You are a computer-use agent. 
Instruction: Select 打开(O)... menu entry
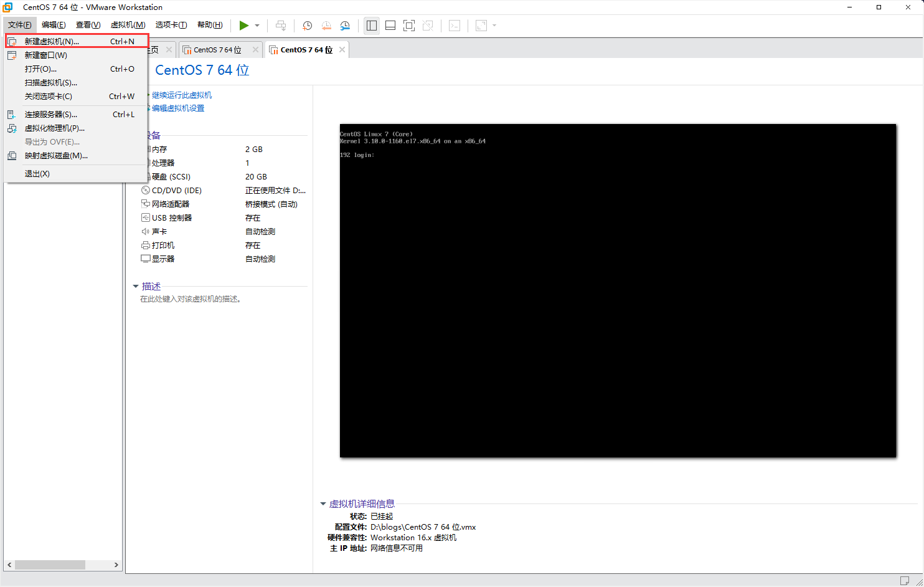pyautogui.click(x=77, y=69)
